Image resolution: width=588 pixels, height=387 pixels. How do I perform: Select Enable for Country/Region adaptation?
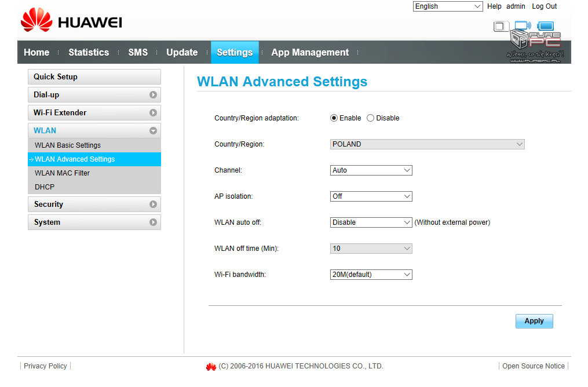pos(334,118)
